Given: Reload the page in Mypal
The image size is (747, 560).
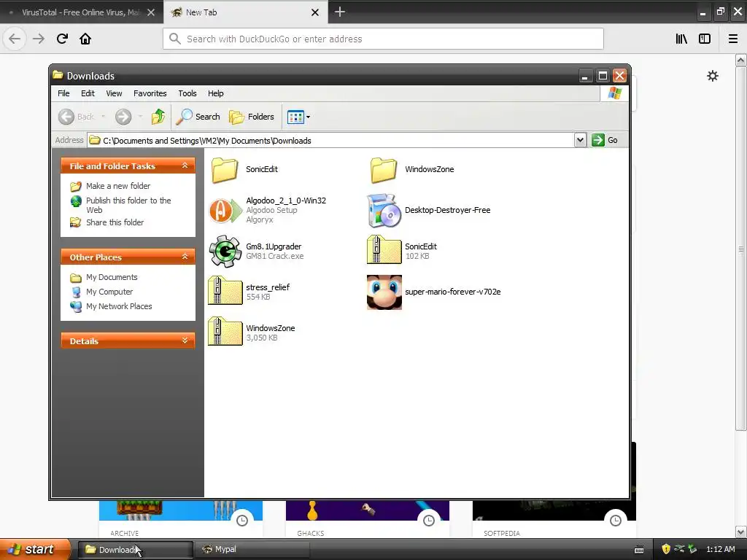Looking at the screenshot, I should pos(62,39).
